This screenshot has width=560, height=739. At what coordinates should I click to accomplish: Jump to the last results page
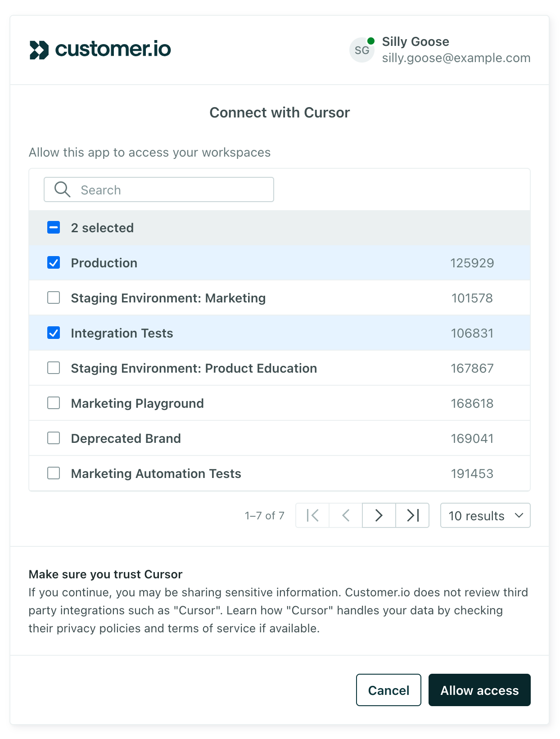pyautogui.click(x=412, y=515)
